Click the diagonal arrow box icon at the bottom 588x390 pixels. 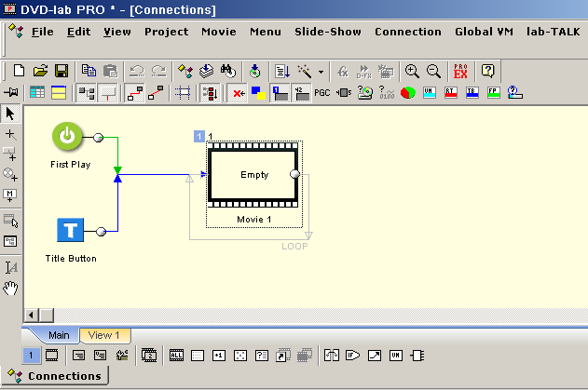[375, 356]
